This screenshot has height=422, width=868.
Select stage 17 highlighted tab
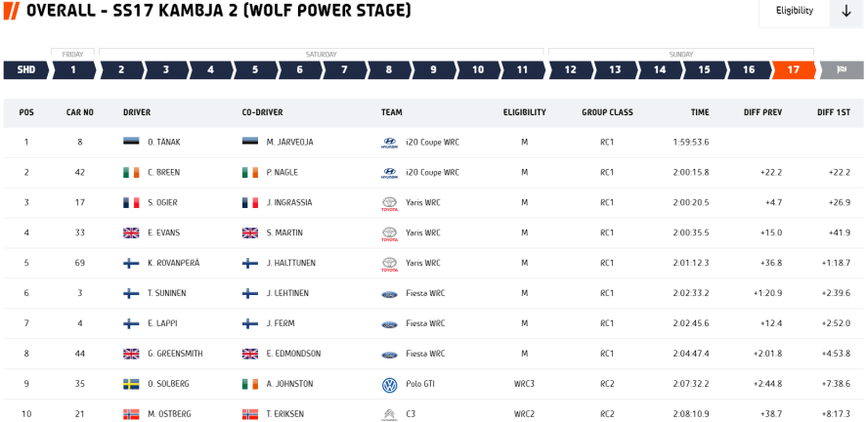pos(793,70)
